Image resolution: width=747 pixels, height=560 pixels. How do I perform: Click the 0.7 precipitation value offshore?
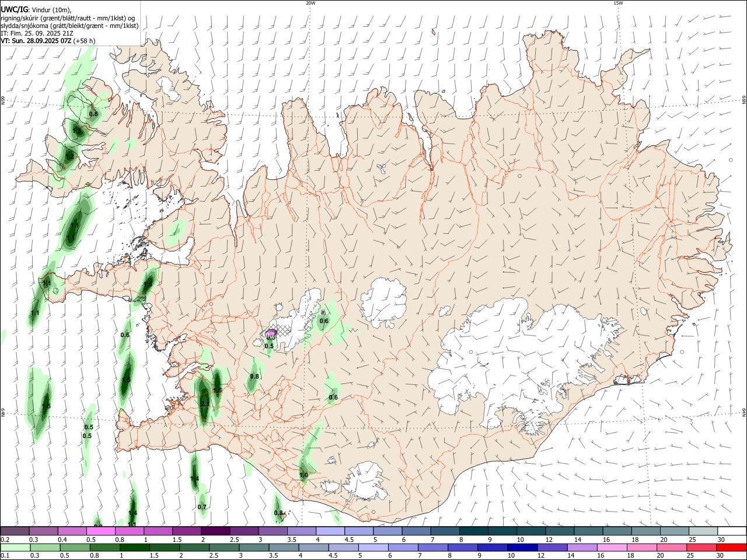[x=202, y=507]
